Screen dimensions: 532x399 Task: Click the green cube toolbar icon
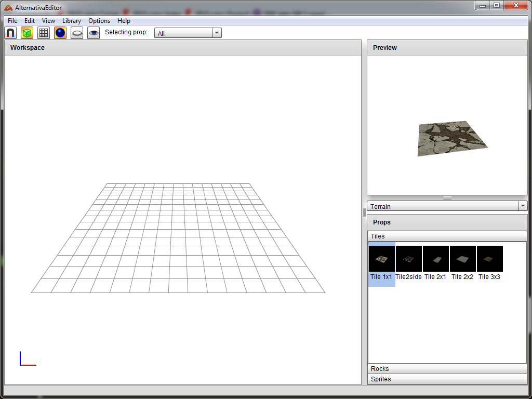(x=27, y=33)
